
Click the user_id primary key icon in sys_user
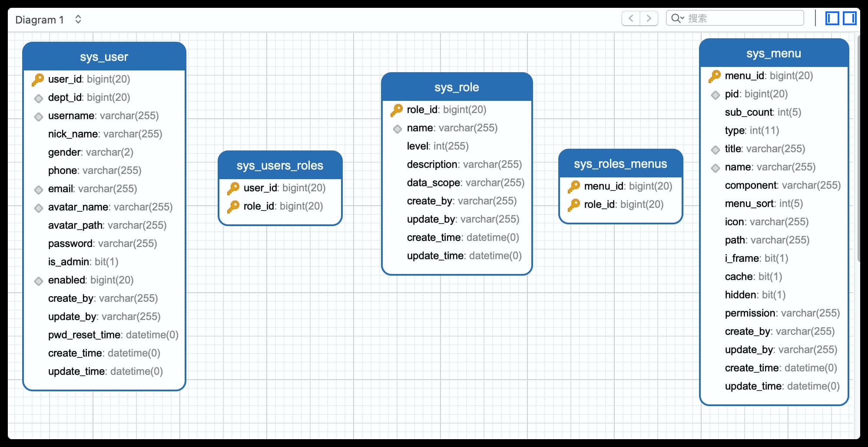[38, 80]
